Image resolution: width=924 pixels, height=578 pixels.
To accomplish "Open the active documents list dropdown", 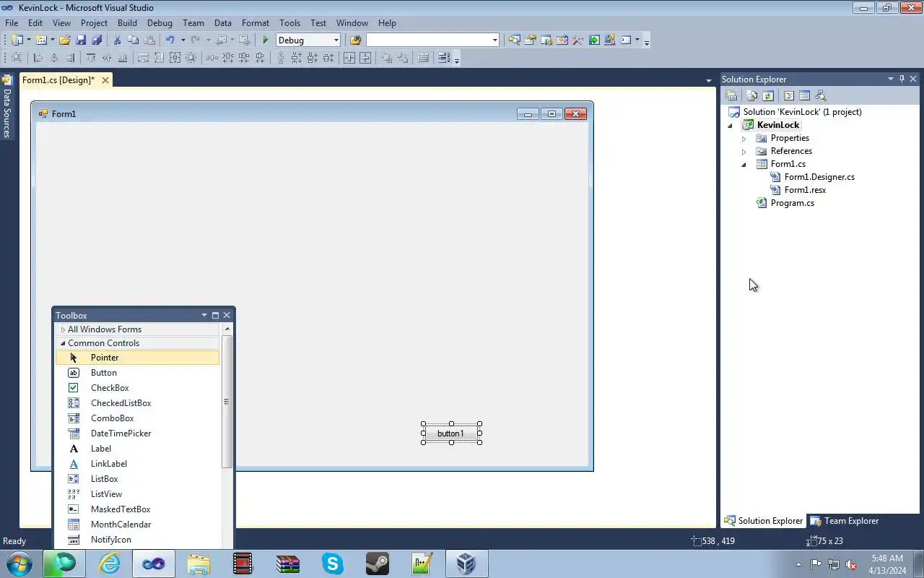I will [708, 80].
